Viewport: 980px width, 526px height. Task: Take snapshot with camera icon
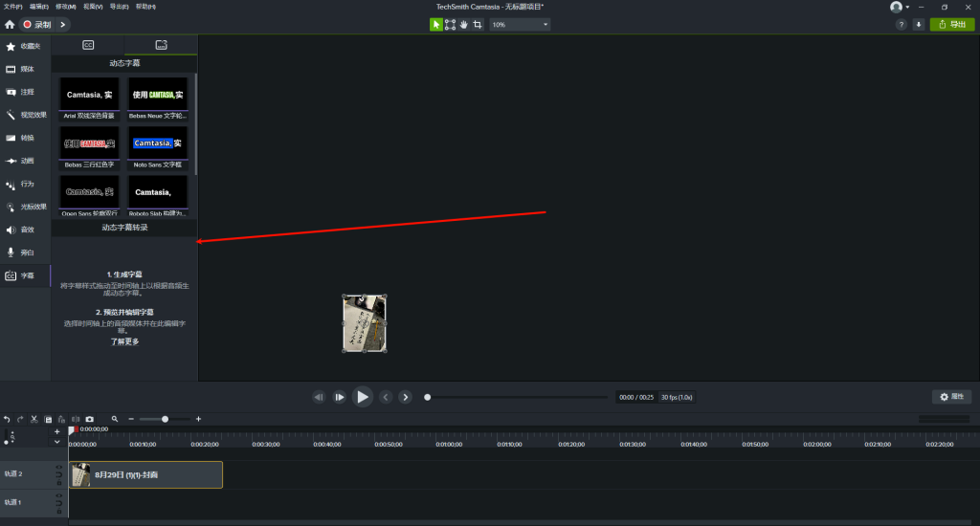tap(90, 419)
